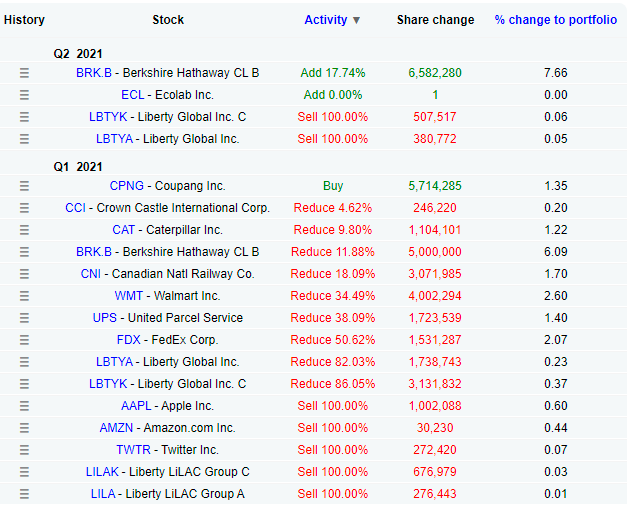Screen dimensions: 627x505
Task: Sort by % change to portfolio header
Action: click(555, 20)
